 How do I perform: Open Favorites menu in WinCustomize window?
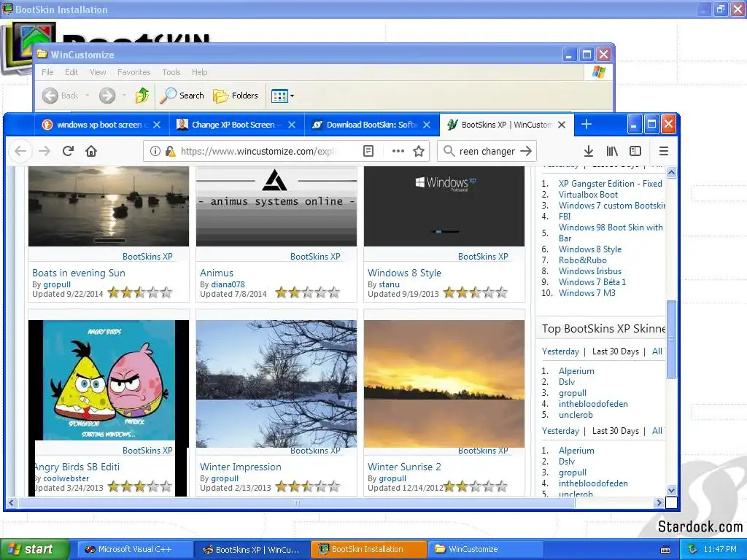tap(134, 72)
